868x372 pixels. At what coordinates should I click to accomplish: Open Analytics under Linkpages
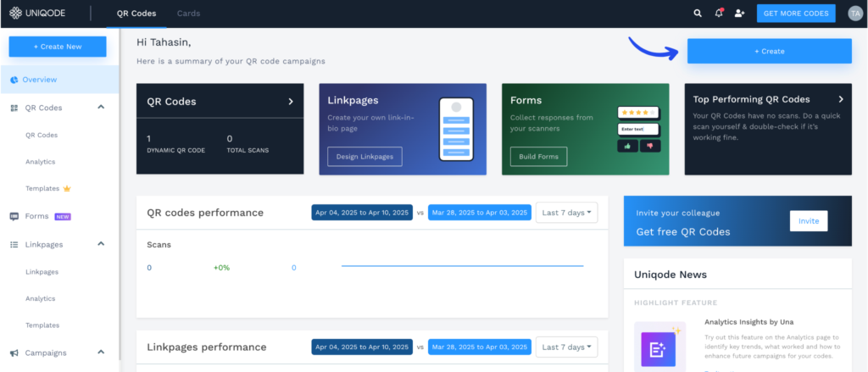coord(41,298)
